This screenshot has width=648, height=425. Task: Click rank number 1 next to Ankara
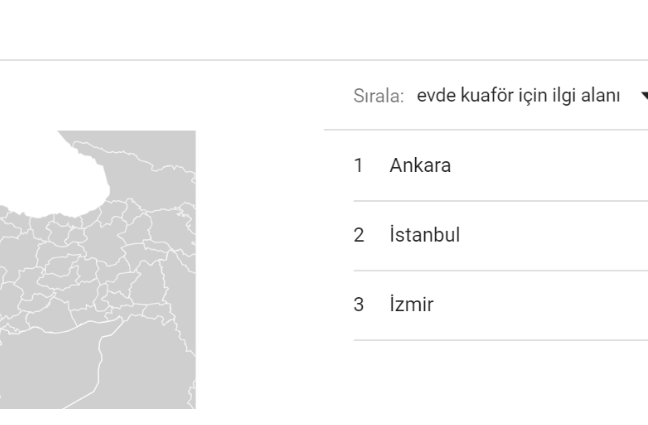[358, 165]
